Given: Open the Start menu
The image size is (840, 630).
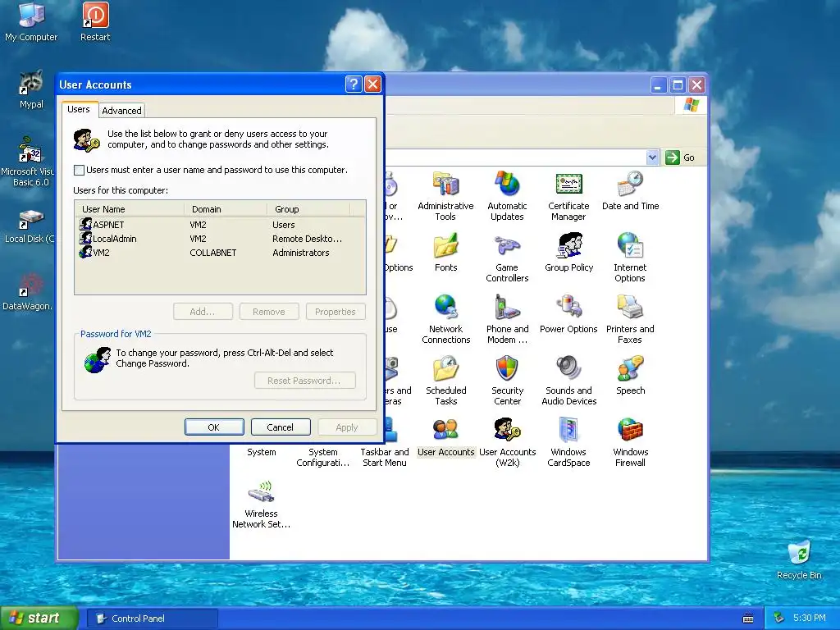Looking at the screenshot, I should click(x=39, y=618).
